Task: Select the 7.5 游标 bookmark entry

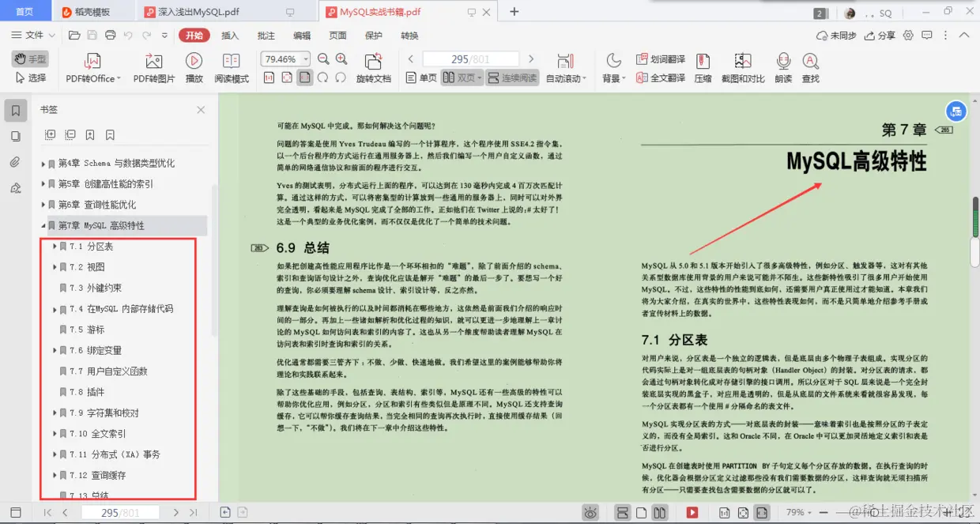Action: (86, 330)
